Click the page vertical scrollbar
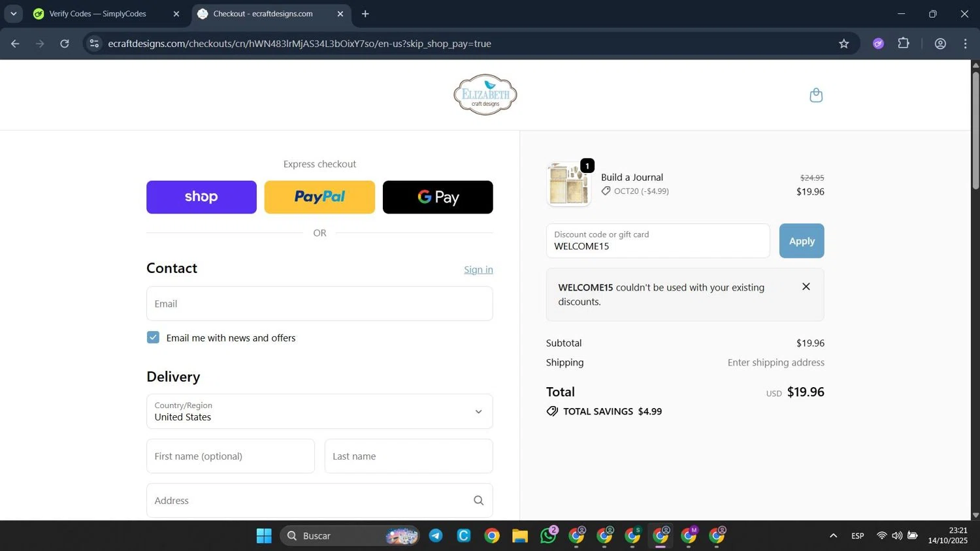 [975, 131]
